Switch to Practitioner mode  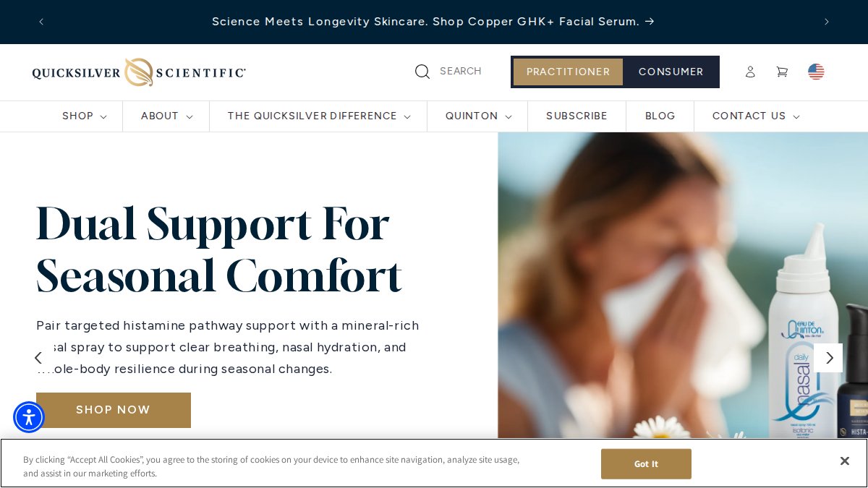[x=568, y=72]
